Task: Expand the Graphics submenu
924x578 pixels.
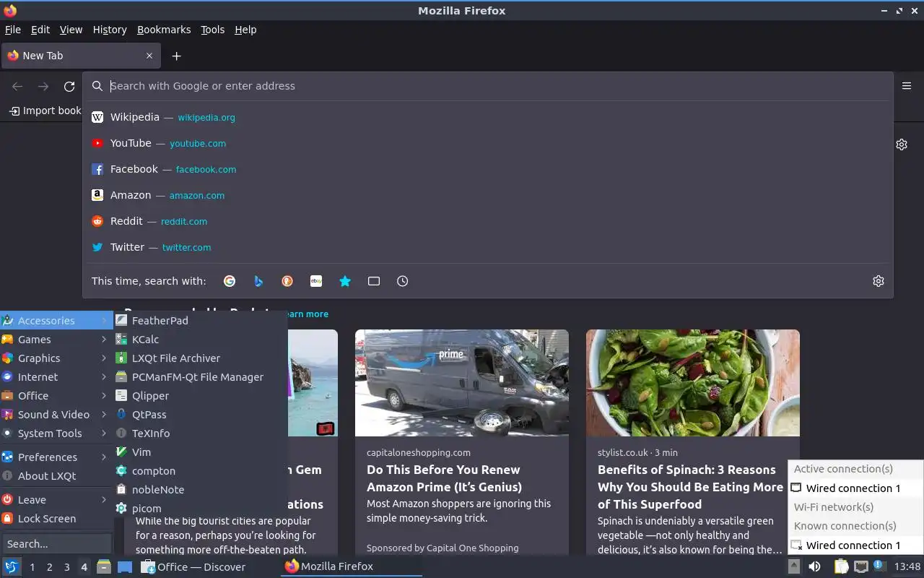Action: coord(56,358)
